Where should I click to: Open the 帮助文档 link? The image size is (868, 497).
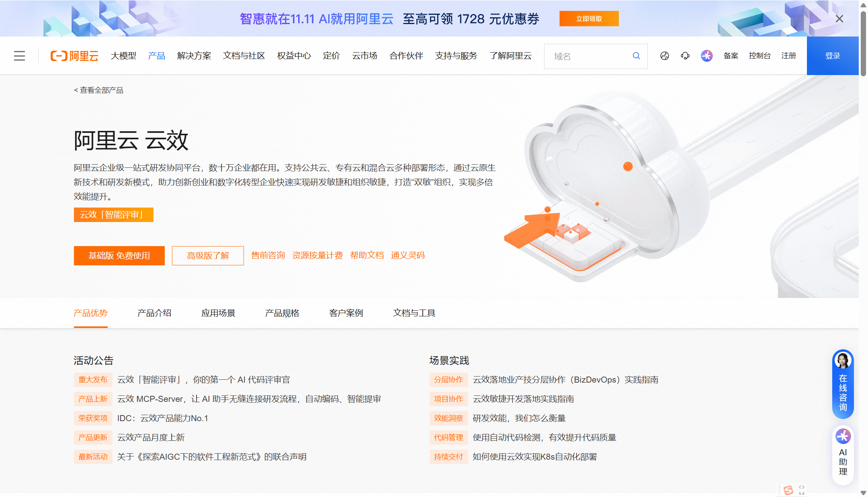tap(367, 255)
